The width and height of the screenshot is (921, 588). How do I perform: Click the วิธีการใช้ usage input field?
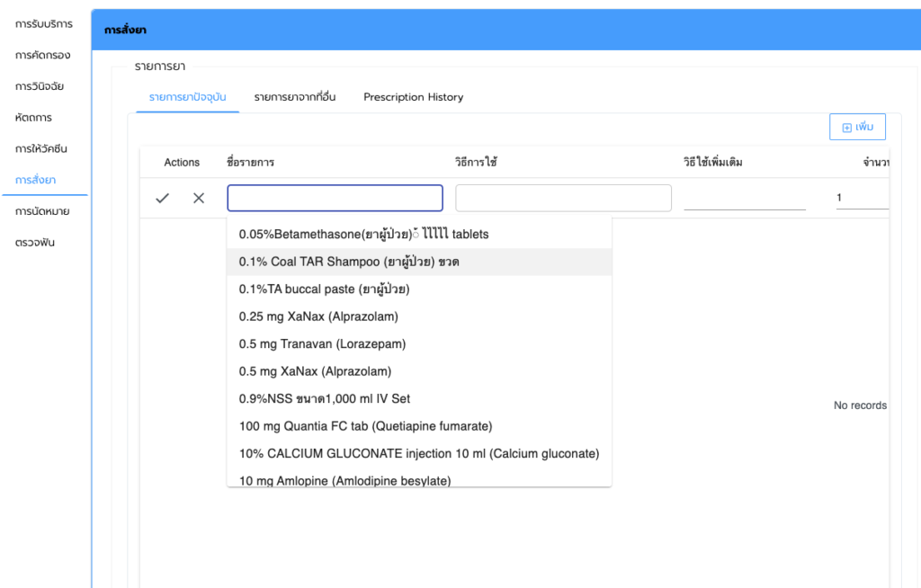click(x=563, y=198)
